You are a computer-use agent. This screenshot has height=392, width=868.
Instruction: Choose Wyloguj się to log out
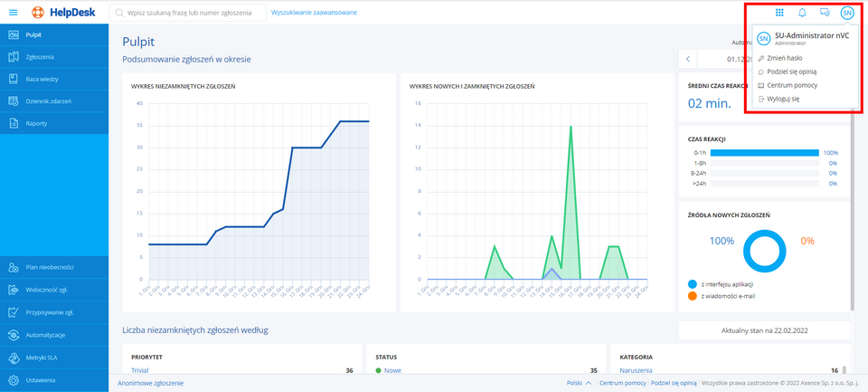[783, 99]
